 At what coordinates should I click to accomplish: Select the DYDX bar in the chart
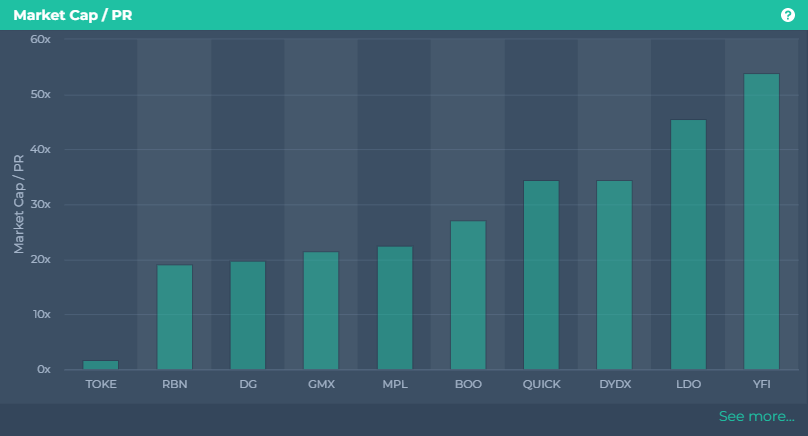[x=614, y=275]
